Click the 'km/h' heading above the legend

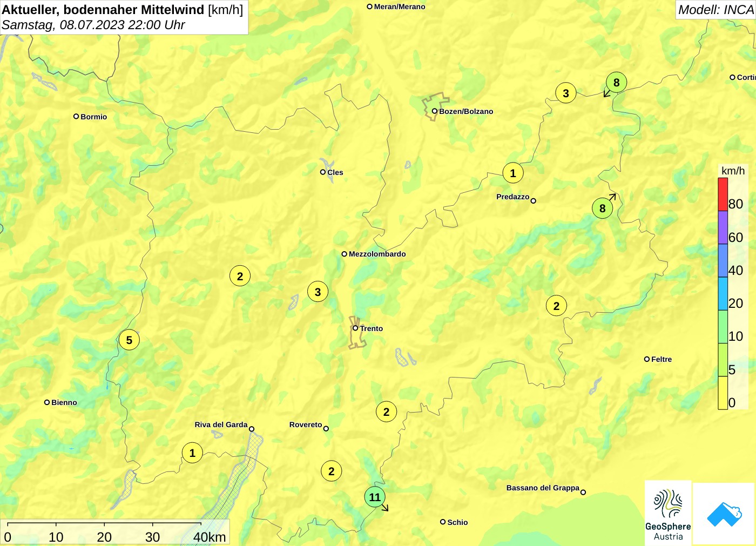click(733, 171)
